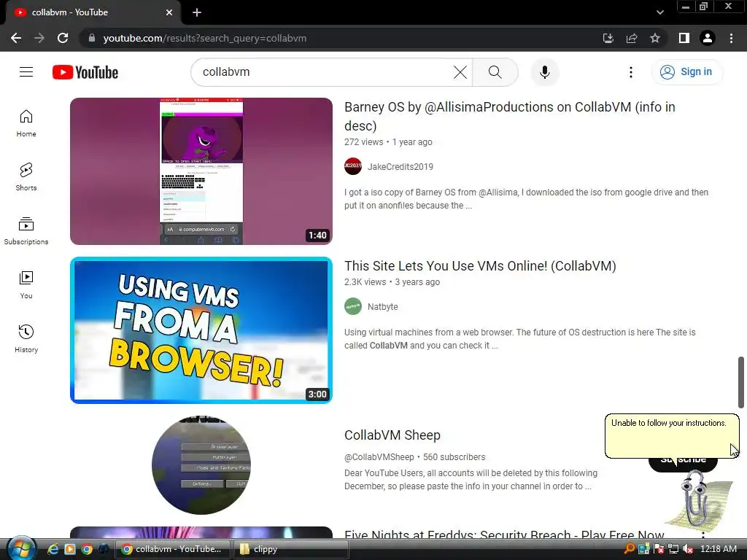Select the collabvm - YouTube browser tab
This screenshot has height=560, width=747.
coord(93,13)
